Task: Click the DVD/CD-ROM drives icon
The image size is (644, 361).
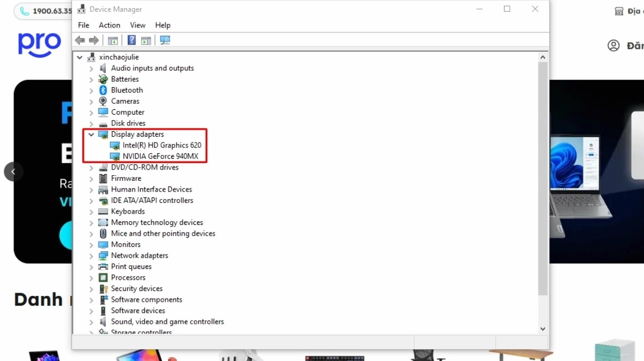Action: [x=103, y=167]
